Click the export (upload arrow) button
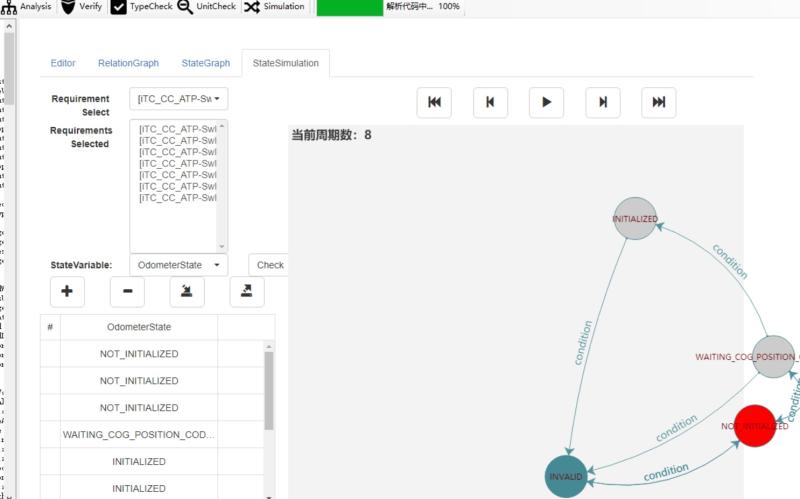Screen dimensions: 800x499 coord(247,292)
